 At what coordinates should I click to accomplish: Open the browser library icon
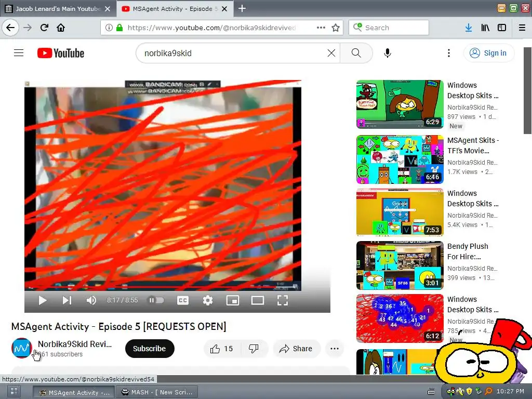(485, 28)
